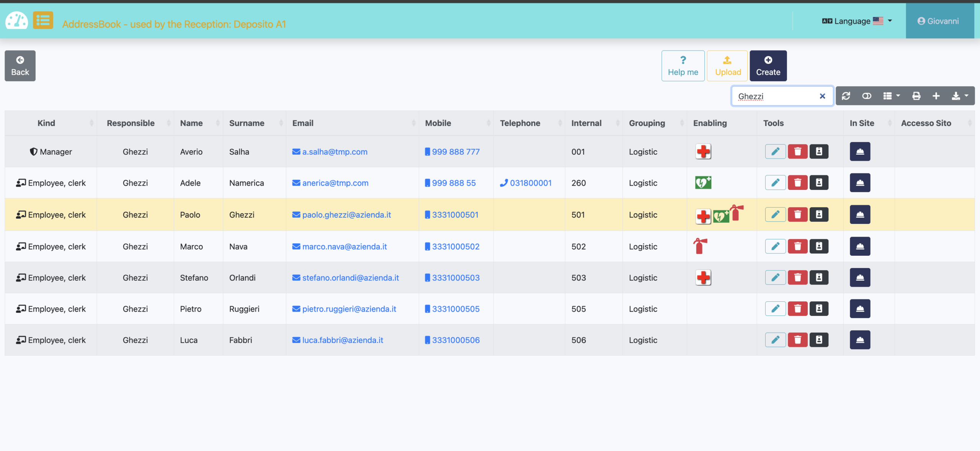Toggle the table view switch icon
The width and height of the screenshot is (980, 451).
pyautogui.click(x=867, y=96)
